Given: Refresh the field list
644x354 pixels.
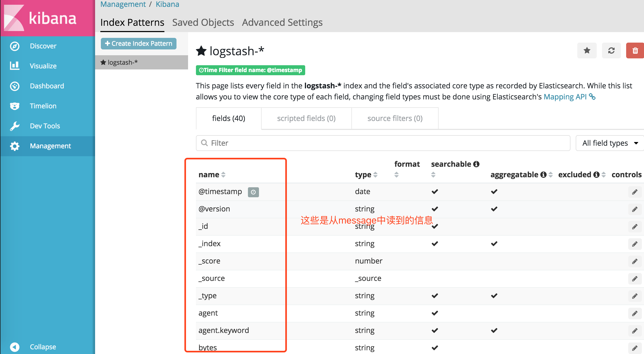Looking at the screenshot, I should pos(611,50).
